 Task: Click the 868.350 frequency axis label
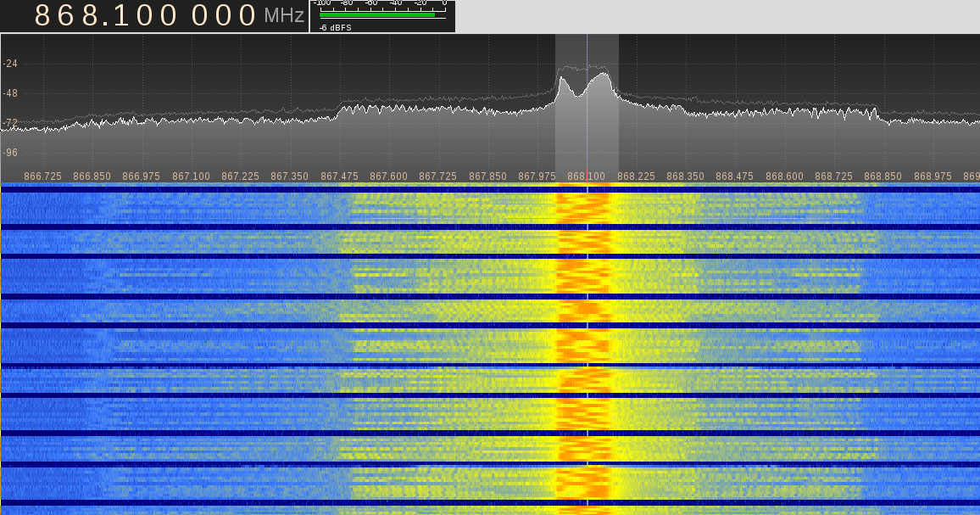click(685, 176)
